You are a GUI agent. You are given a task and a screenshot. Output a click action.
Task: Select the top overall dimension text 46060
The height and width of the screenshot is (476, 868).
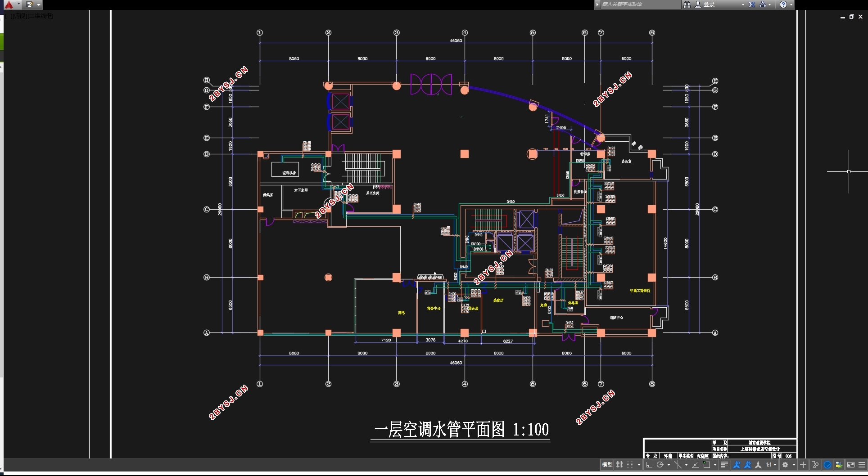pyautogui.click(x=456, y=40)
